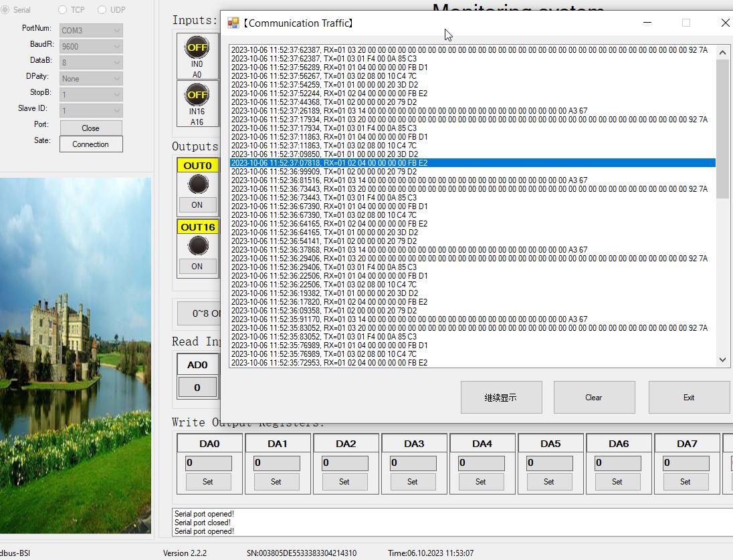The image size is (733, 560).
Task: Click the Communication Traffic window icon
Action: [x=233, y=23]
